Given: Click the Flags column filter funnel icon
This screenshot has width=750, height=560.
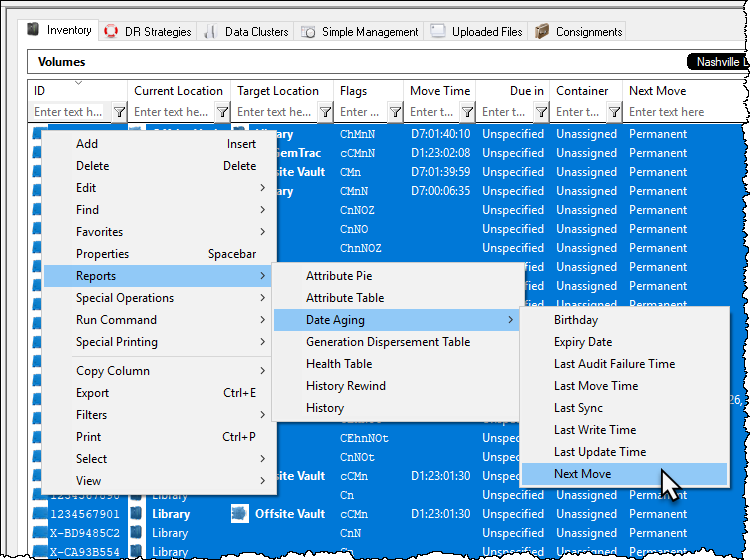Looking at the screenshot, I should click(x=395, y=112).
